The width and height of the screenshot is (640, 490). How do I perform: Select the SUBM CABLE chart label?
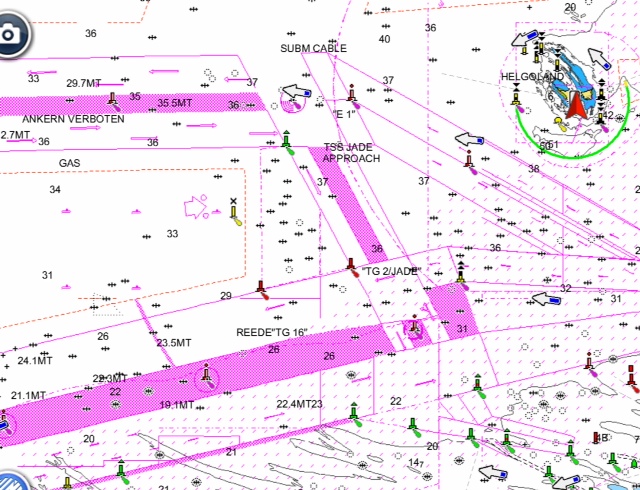coord(313,48)
